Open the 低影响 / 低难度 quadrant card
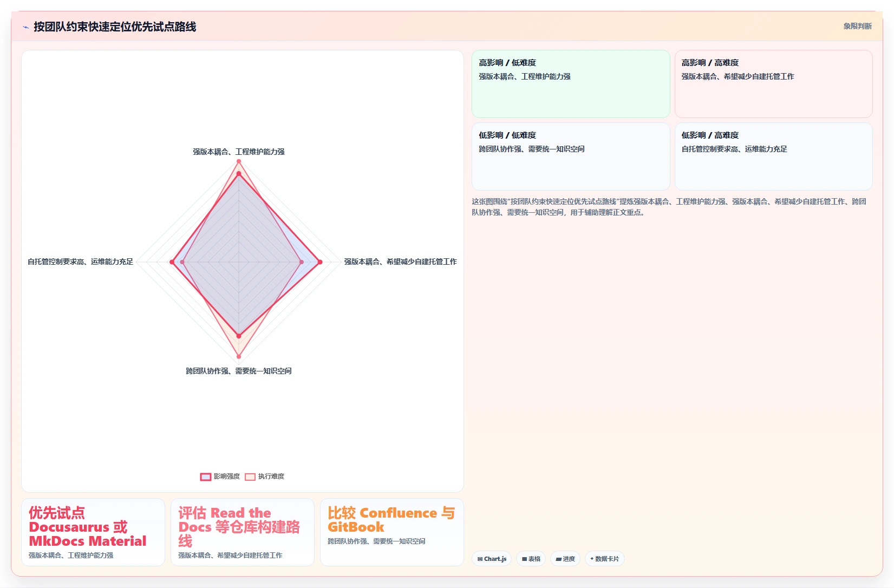 point(571,156)
